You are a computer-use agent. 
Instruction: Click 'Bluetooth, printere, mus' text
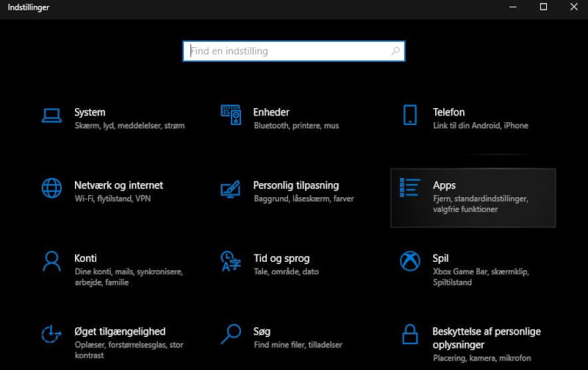(296, 126)
